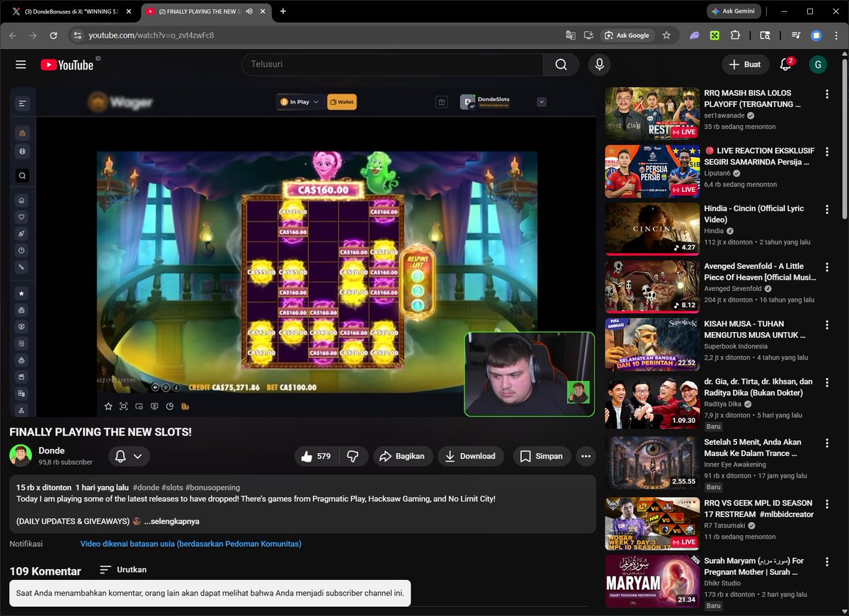Viewport: 849px width, 616px height.
Task: Open options for LIVE REACTION EKSKLUSIF video
Action: click(x=827, y=152)
